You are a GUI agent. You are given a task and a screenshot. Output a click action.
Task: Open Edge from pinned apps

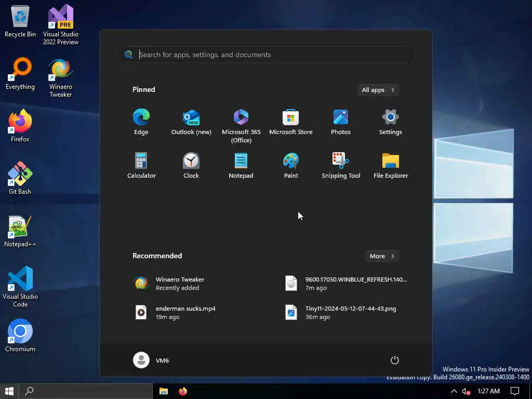(x=141, y=122)
